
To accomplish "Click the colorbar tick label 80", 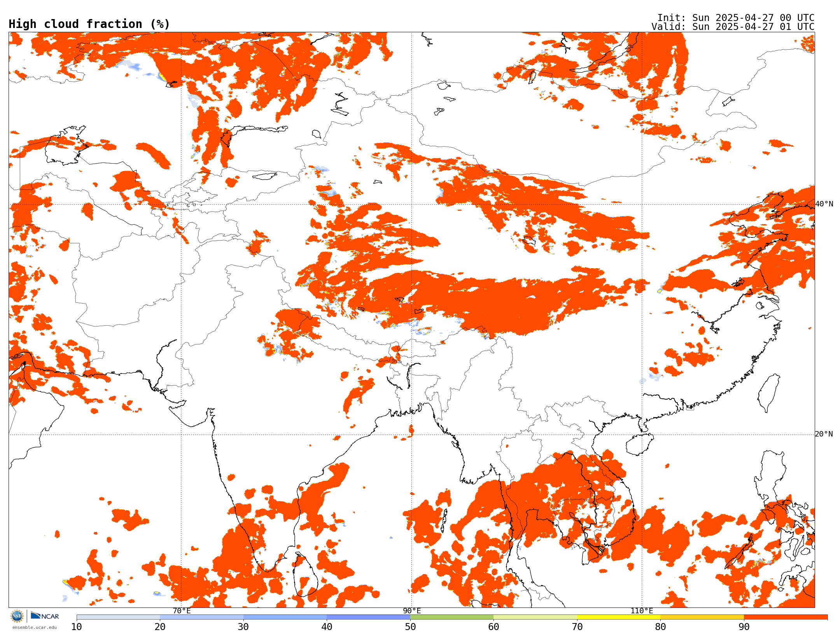I will point(660,627).
